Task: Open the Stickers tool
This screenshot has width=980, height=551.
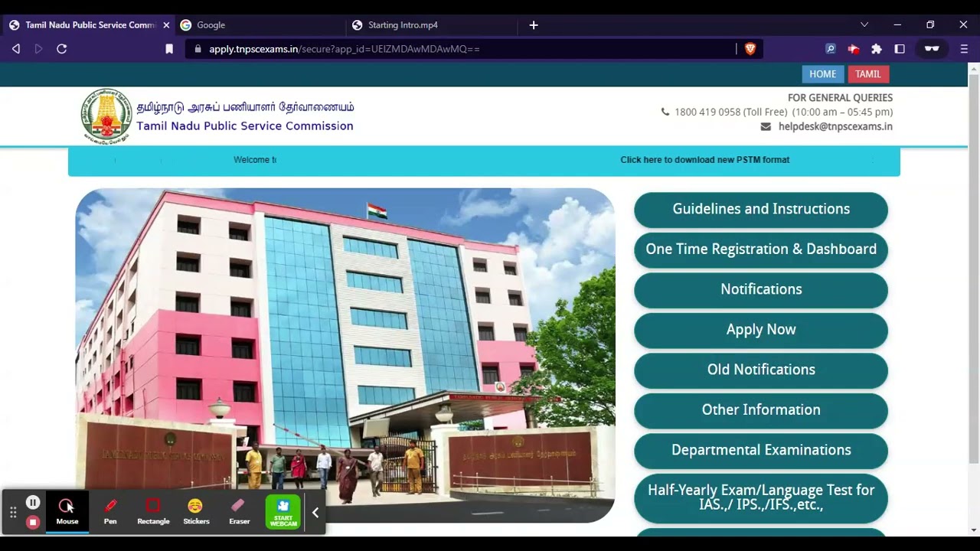Action: tap(196, 511)
